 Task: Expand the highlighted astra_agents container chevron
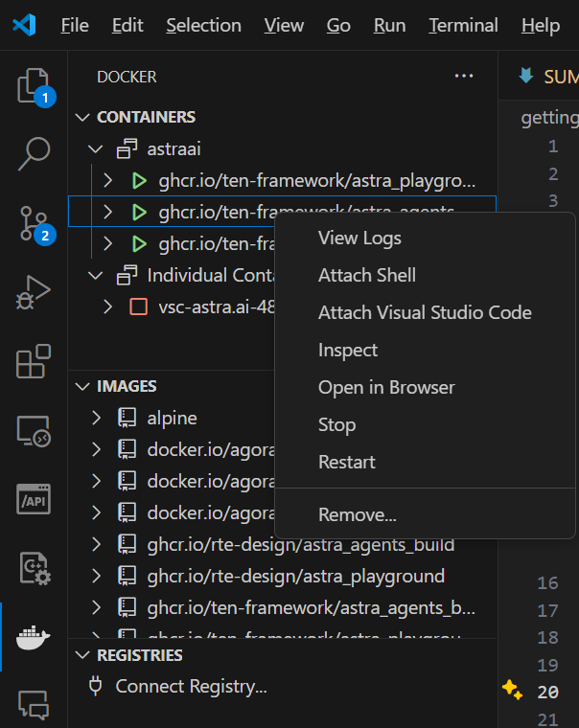107,213
